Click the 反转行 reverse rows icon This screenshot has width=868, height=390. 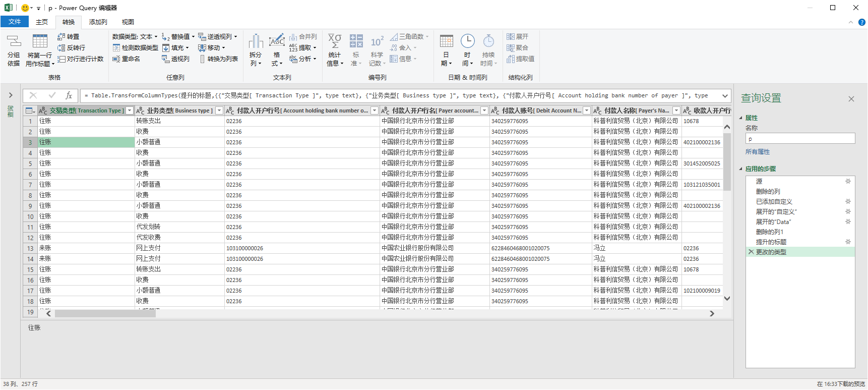[61, 48]
